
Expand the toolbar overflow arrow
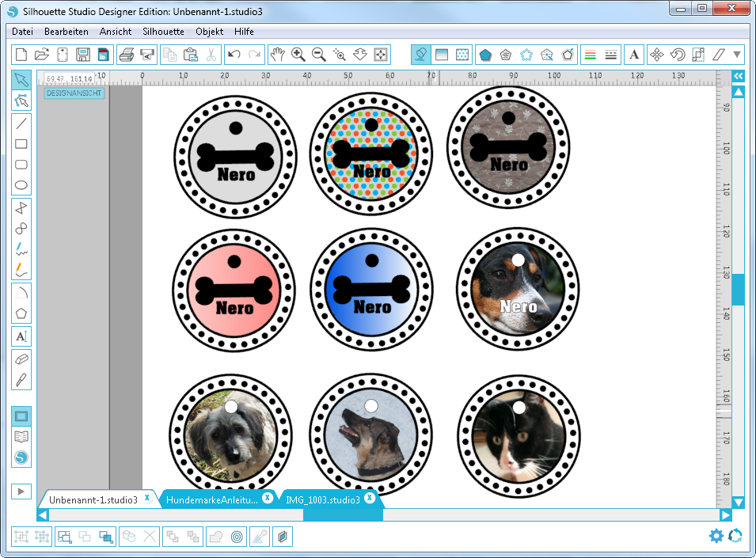tap(737, 55)
